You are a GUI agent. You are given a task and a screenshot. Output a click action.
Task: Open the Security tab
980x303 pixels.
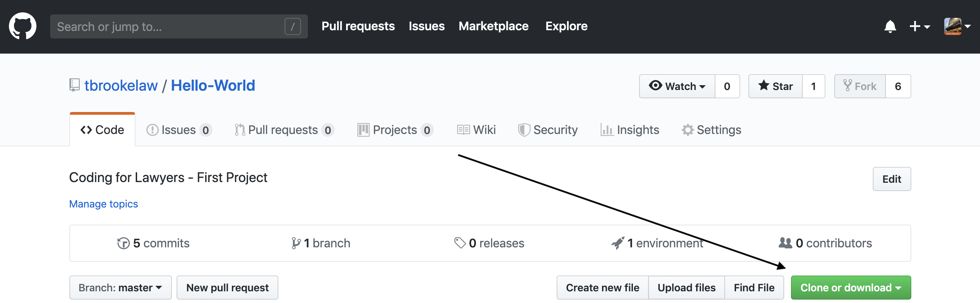(x=548, y=130)
